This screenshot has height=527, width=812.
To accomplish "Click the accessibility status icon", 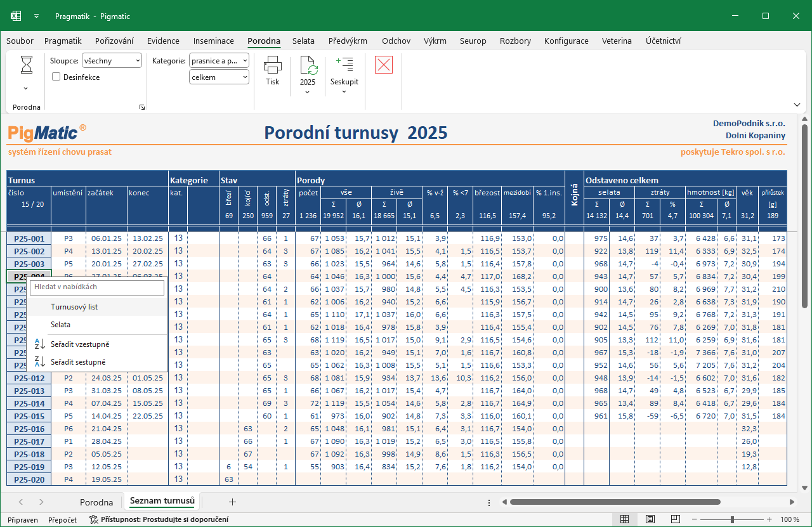I will pyautogui.click(x=94, y=519).
